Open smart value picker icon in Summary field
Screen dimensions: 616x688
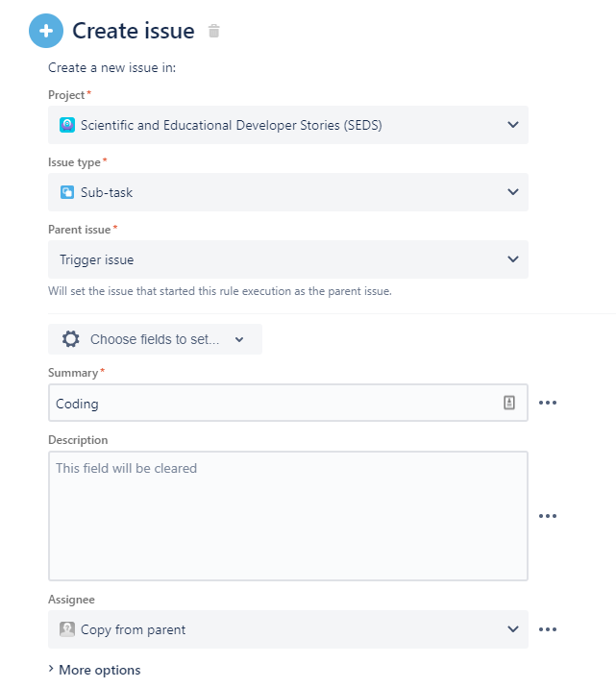point(509,403)
